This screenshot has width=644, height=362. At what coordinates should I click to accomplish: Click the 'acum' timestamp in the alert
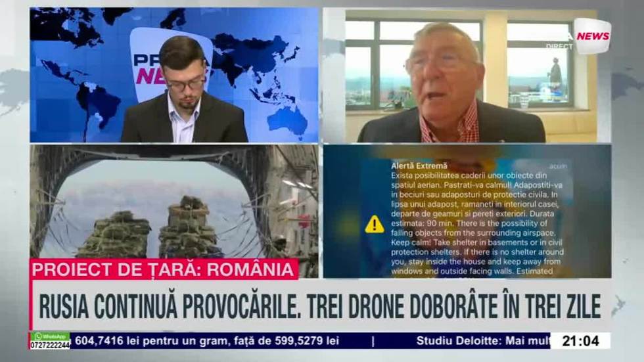click(558, 166)
